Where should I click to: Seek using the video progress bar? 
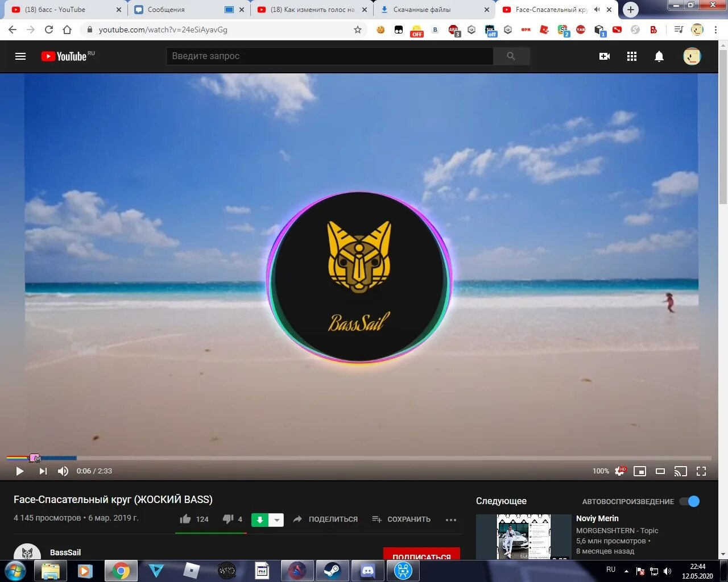(358, 458)
